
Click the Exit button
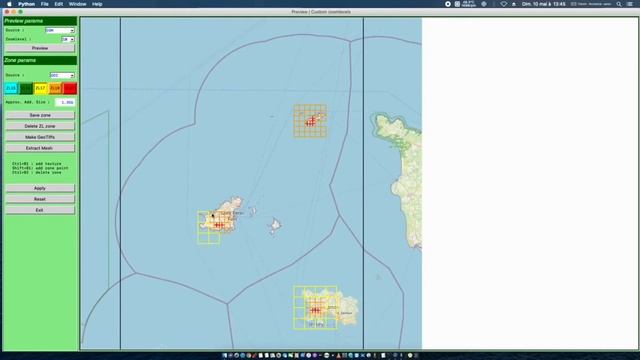coord(40,210)
